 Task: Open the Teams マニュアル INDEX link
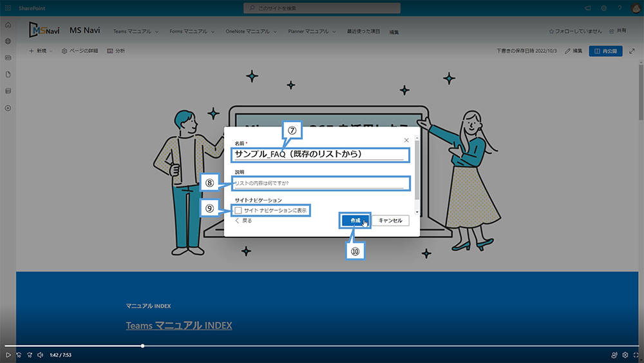click(179, 326)
